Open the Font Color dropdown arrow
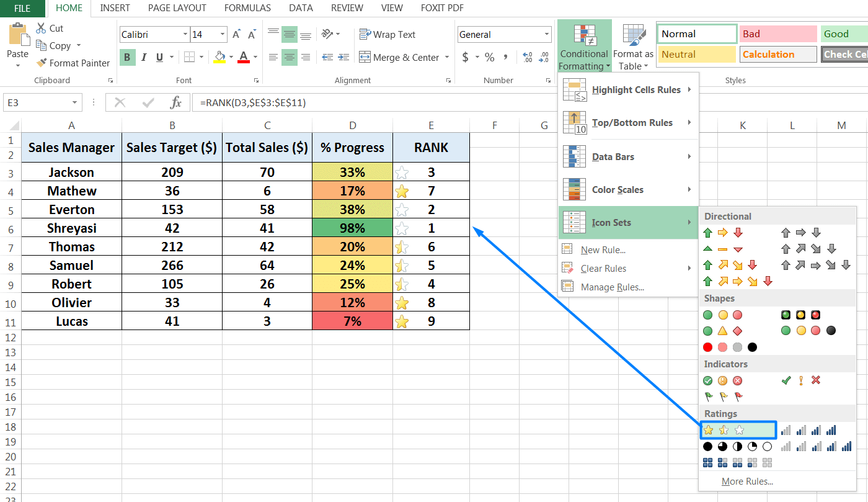The width and height of the screenshot is (868, 502). 255,58
